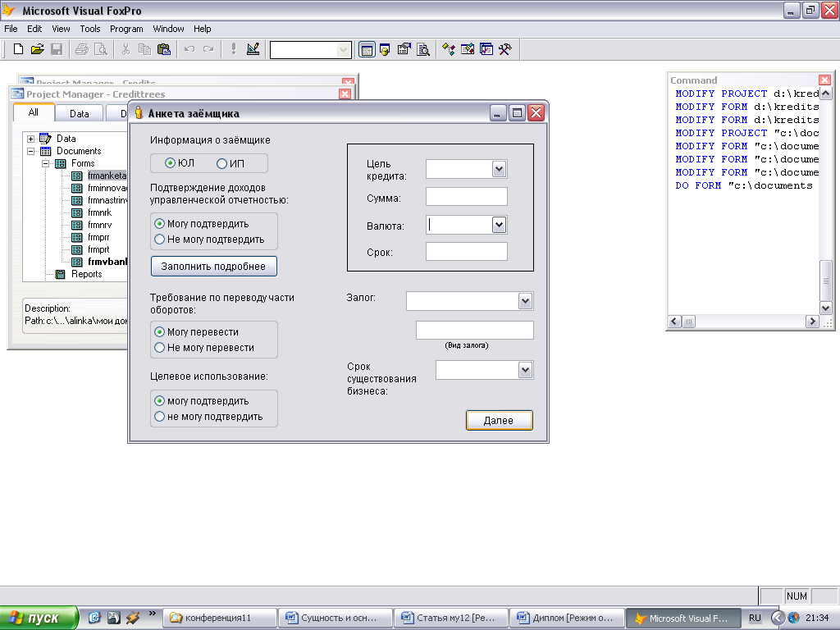Click the New file toolbar icon
Viewport: 840px width, 630px height.
(x=18, y=49)
